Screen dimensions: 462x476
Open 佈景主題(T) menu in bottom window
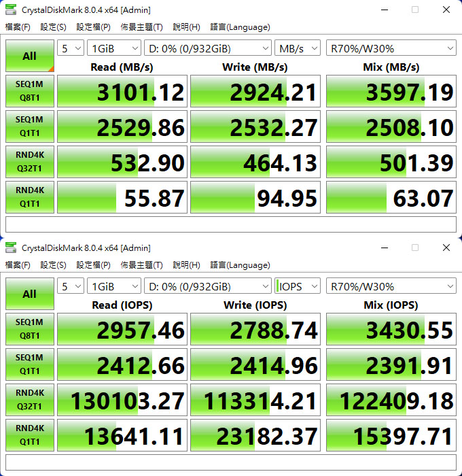click(x=142, y=265)
